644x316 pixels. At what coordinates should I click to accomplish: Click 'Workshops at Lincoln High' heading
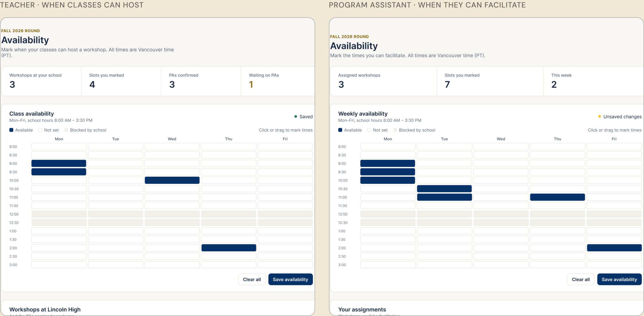coord(45,309)
